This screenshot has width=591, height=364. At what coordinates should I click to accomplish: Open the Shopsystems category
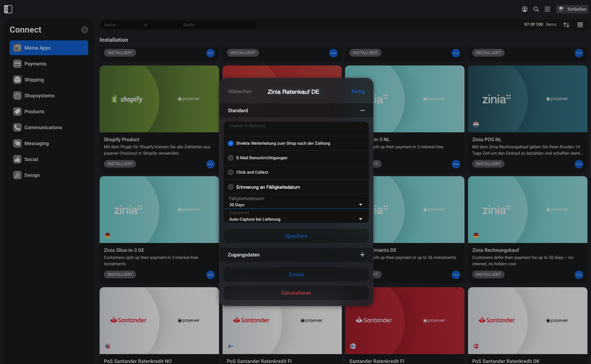49,96
